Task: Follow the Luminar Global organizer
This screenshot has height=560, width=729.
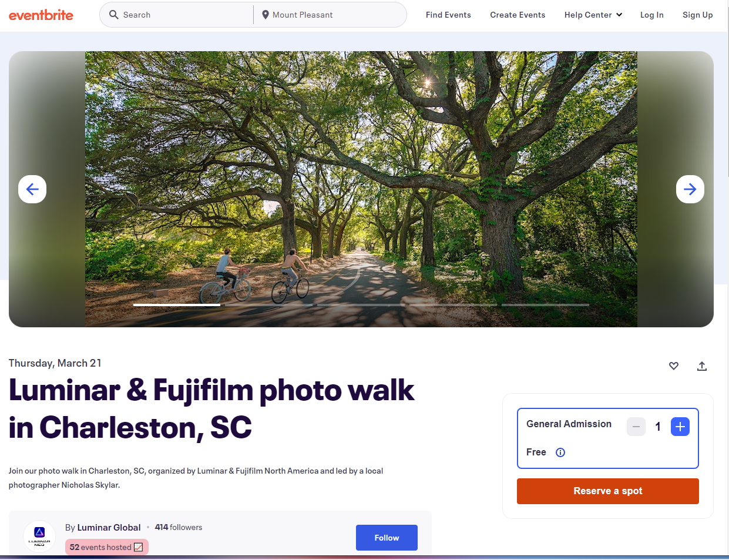Action: pos(387,538)
